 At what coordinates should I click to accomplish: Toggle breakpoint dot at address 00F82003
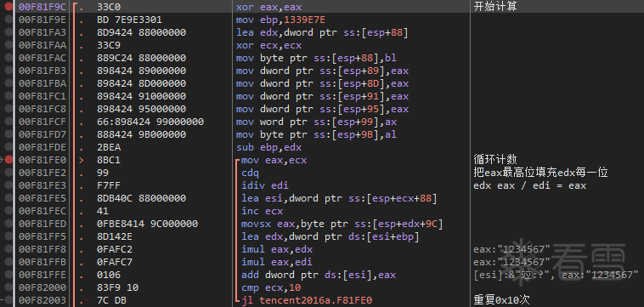pyautogui.click(x=8, y=299)
